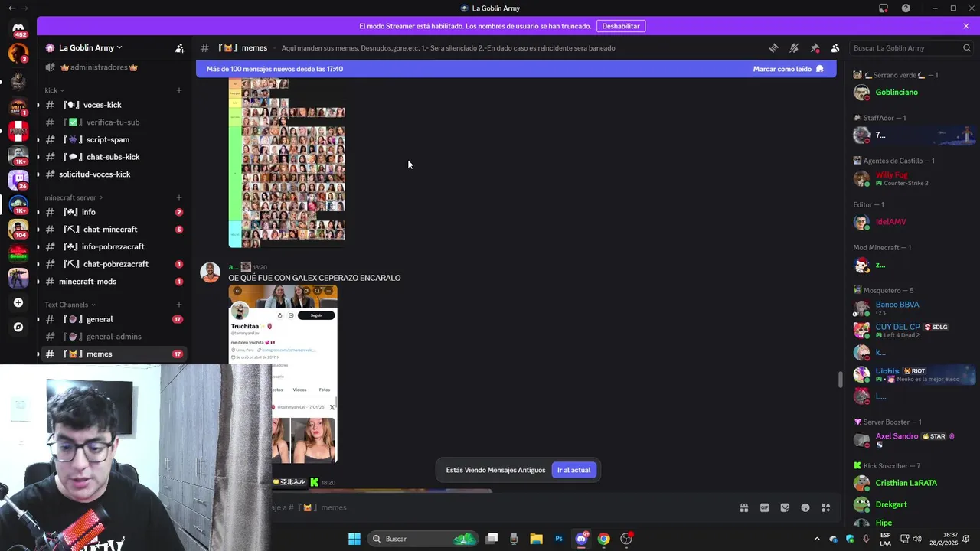Open Windows Start menu

pos(354,539)
